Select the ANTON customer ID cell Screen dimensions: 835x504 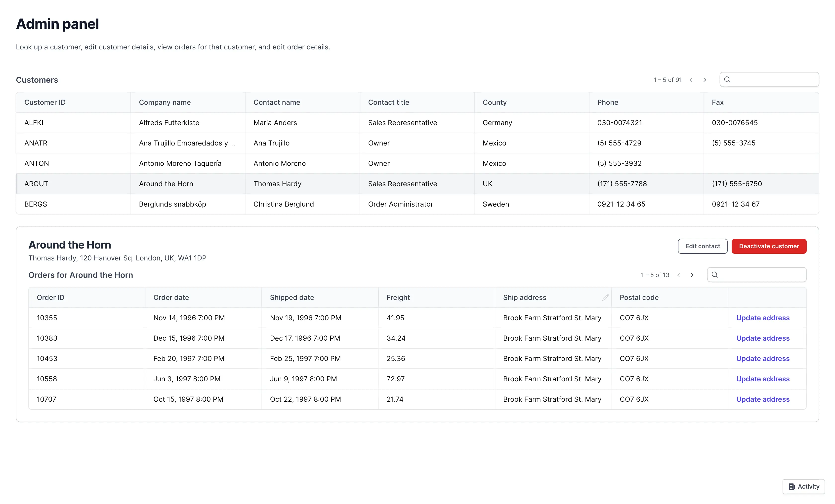pyautogui.click(x=74, y=163)
